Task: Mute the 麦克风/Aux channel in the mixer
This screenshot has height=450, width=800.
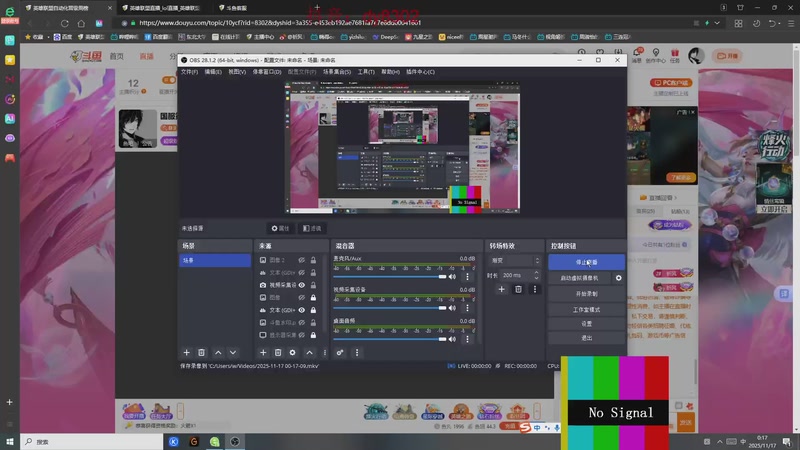Action: tap(452, 277)
